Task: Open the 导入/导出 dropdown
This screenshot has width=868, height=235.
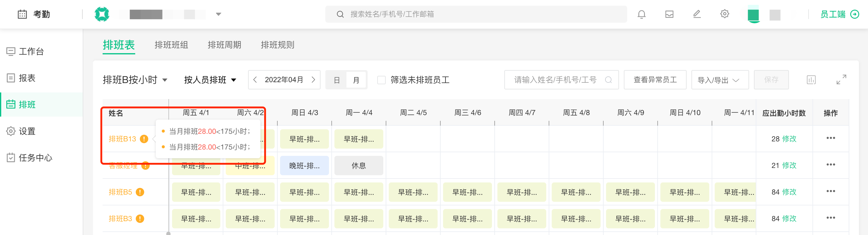Action: click(720, 79)
